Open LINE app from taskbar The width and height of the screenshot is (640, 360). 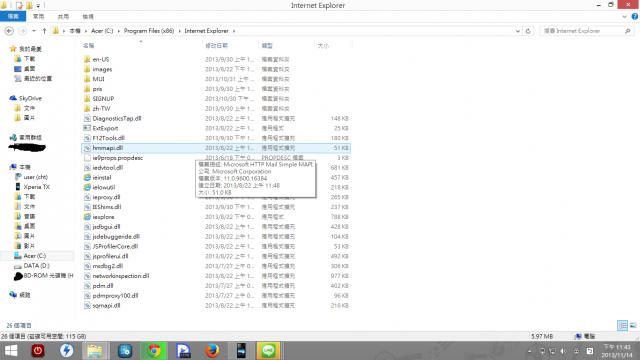(x=268, y=351)
